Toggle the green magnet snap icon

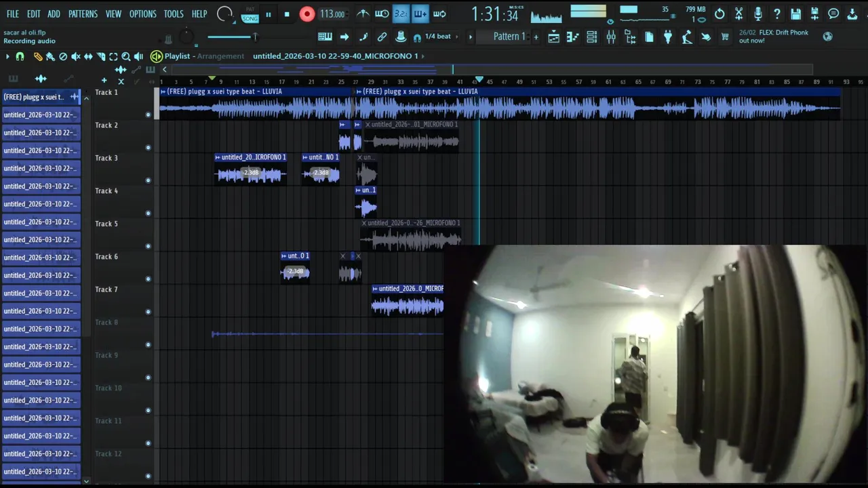(x=20, y=57)
